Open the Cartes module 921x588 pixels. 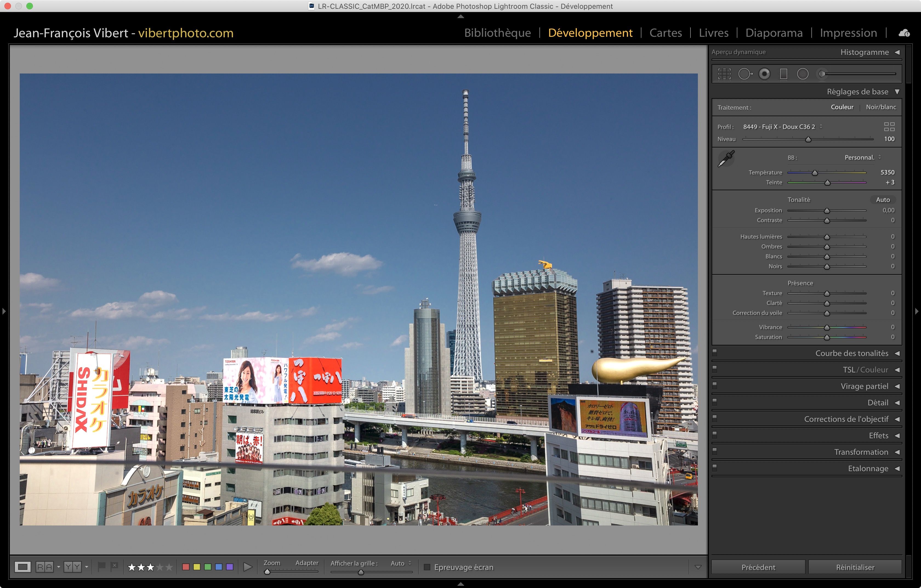665,33
